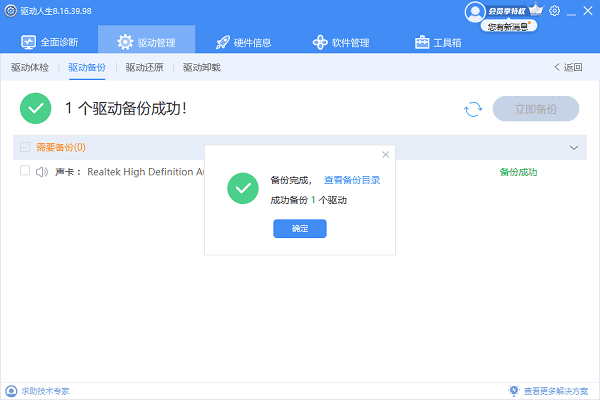This screenshot has height=400, width=600.
Task: Click the 1 个驱动备份成功 heading
Action: pos(126,108)
